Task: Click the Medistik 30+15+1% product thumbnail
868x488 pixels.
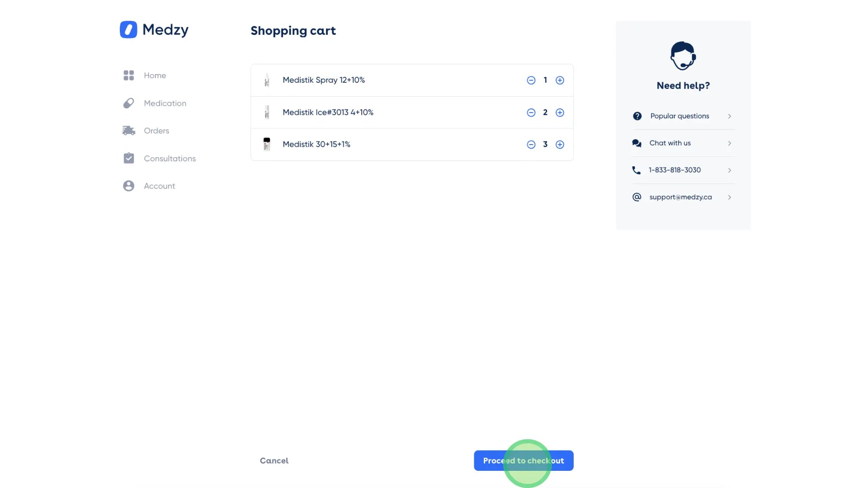Action: (x=266, y=144)
